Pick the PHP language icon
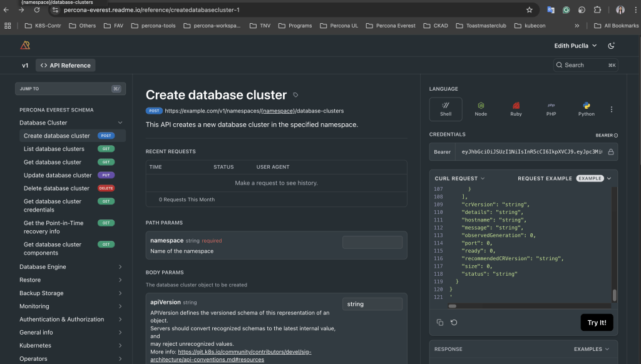The height and width of the screenshot is (364, 641). tap(551, 109)
